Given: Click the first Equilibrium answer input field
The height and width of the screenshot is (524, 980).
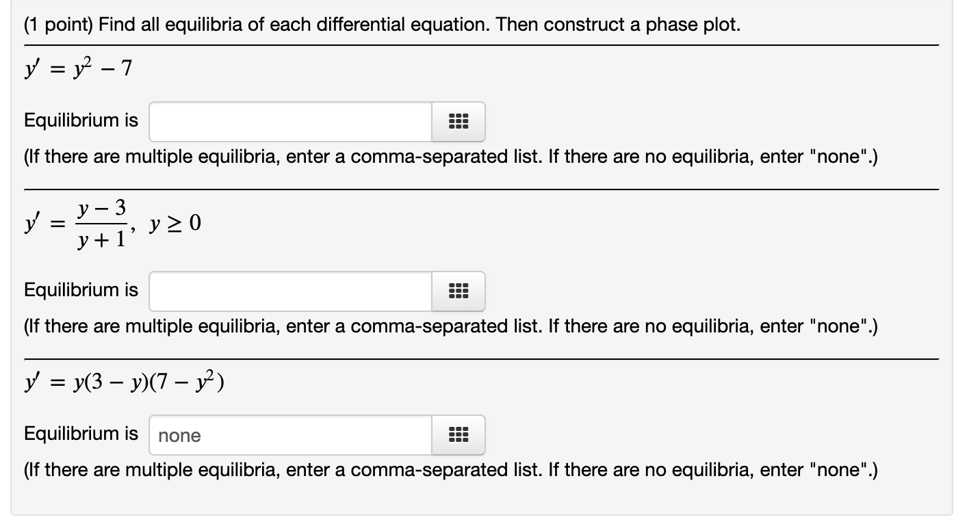Looking at the screenshot, I should 291,122.
